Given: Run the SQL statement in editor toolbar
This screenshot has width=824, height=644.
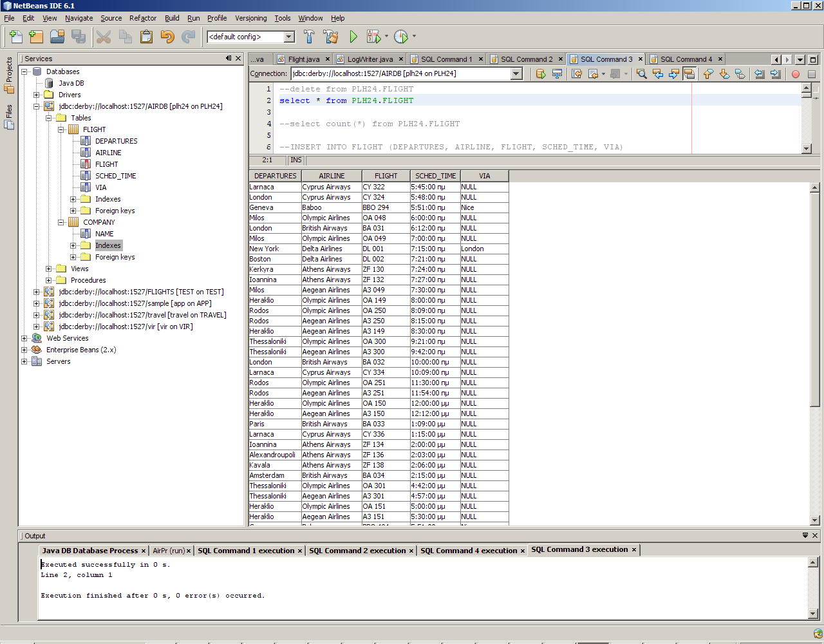Looking at the screenshot, I should click(x=541, y=74).
